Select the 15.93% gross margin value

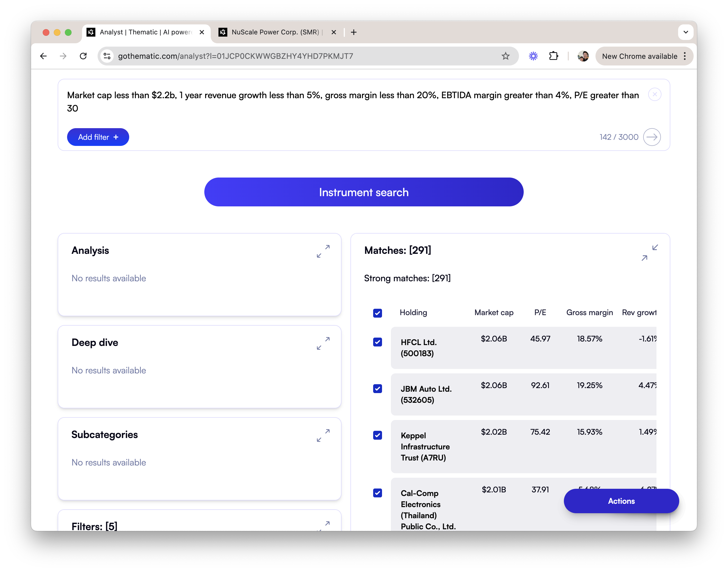[589, 432]
